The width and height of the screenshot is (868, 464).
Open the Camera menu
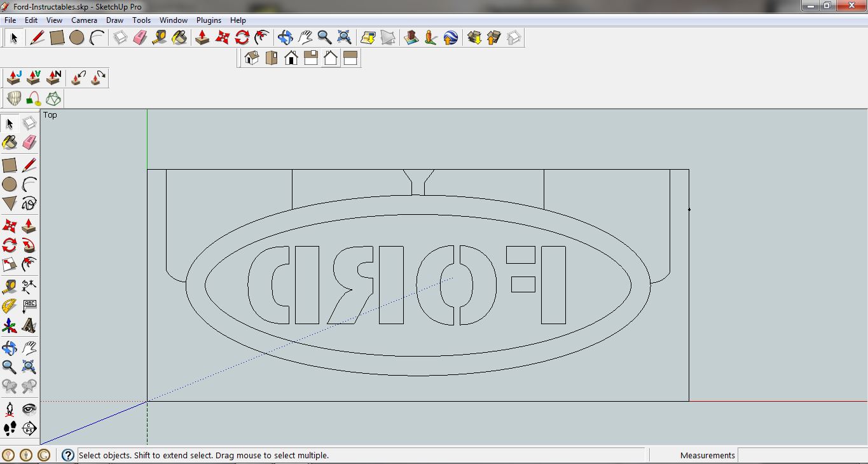coord(84,20)
